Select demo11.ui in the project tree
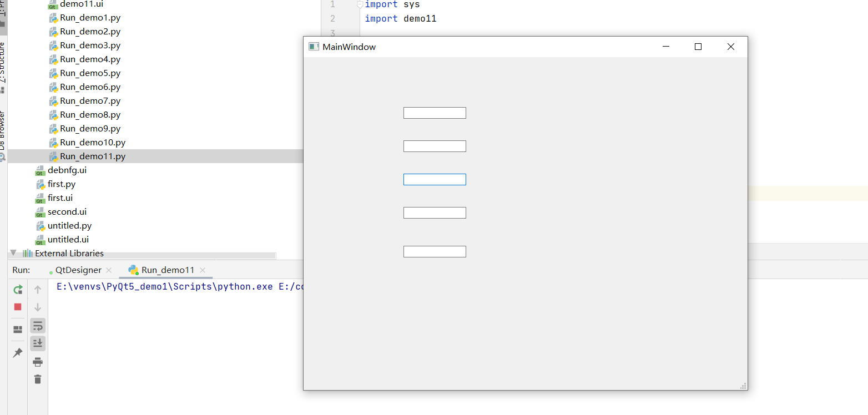 82,4
